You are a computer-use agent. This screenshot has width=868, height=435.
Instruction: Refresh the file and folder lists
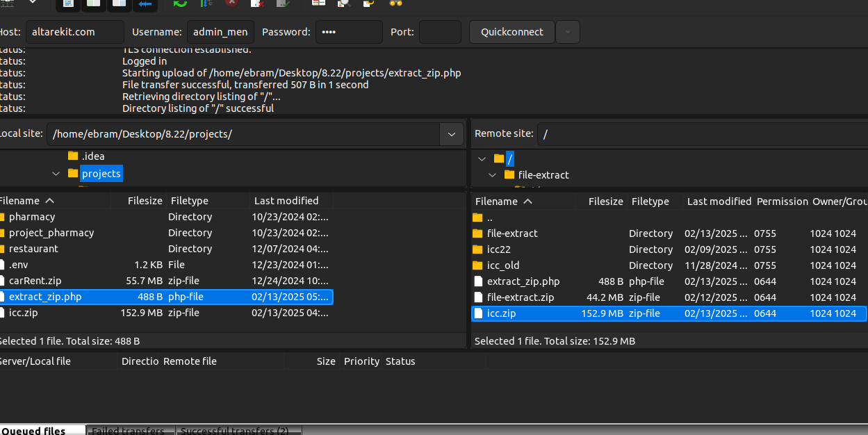[180, 3]
